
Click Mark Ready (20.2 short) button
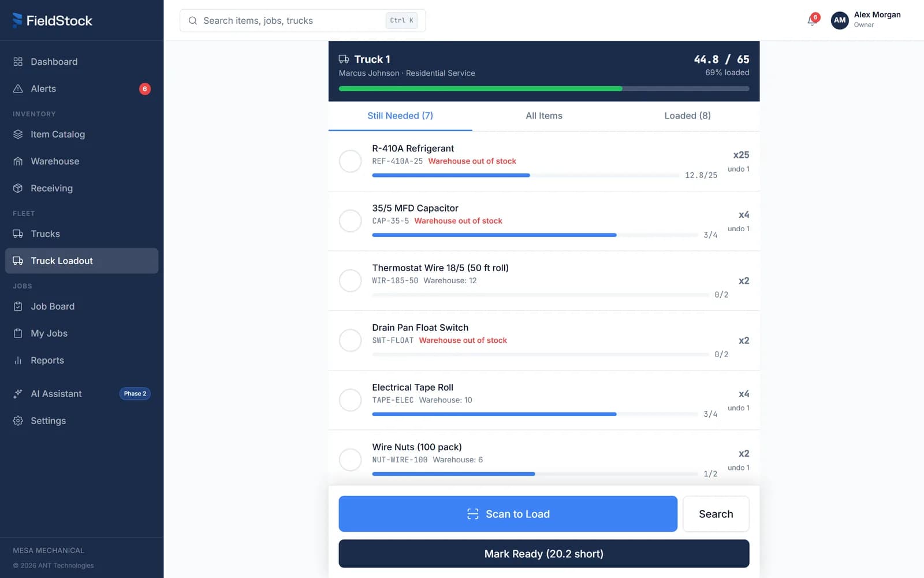point(544,554)
